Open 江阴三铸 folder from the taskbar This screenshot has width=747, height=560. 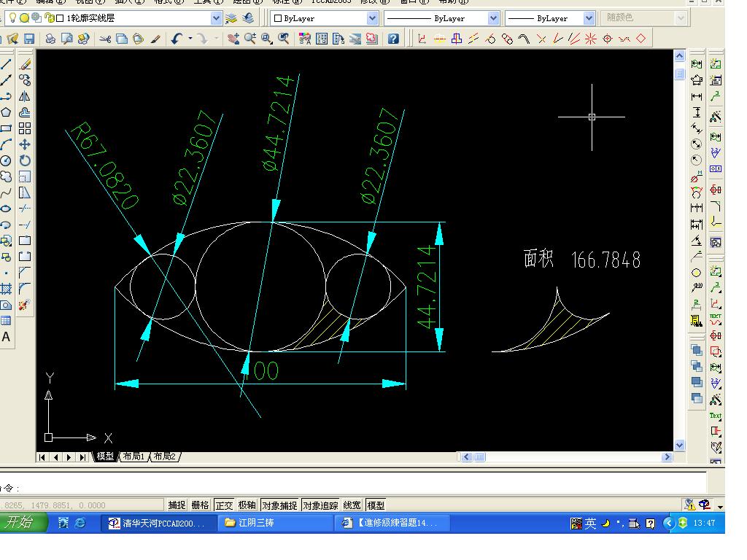tap(275, 523)
